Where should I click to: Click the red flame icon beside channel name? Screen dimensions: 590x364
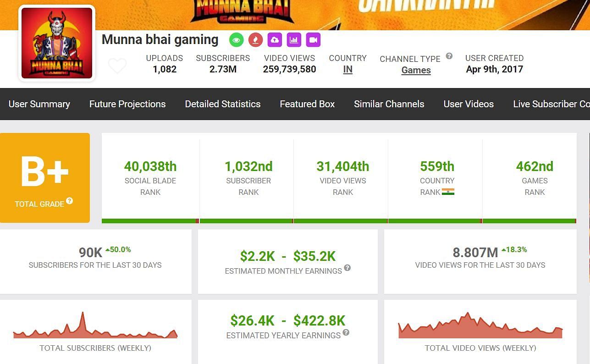click(255, 40)
